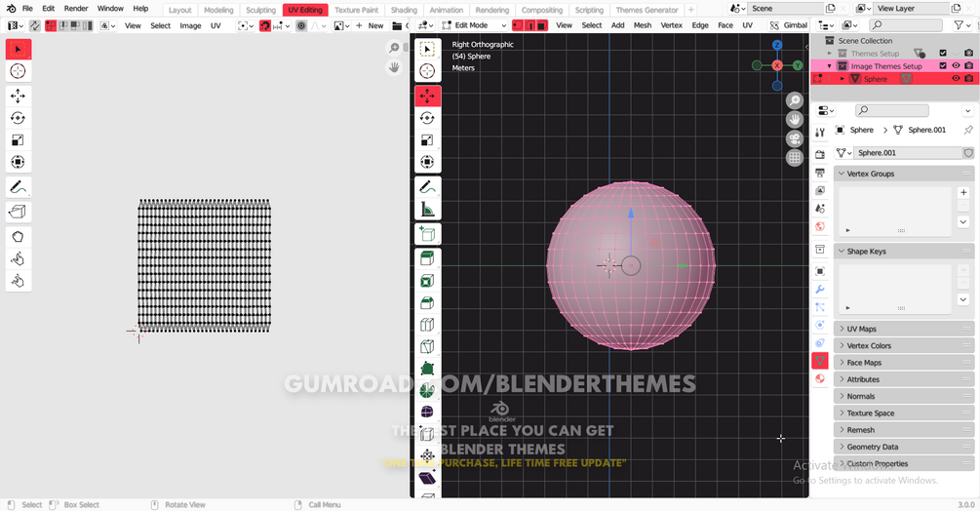Select the UV sculpt Grab tool
Image resolution: width=980 pixels, height=511 pixels.
(19, 237)
